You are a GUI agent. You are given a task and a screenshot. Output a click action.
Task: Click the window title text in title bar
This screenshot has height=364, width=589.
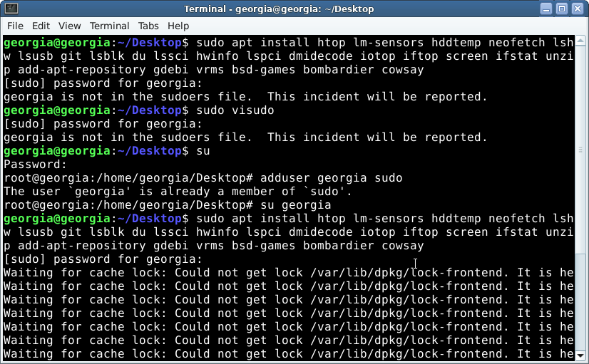click(294, 9)
